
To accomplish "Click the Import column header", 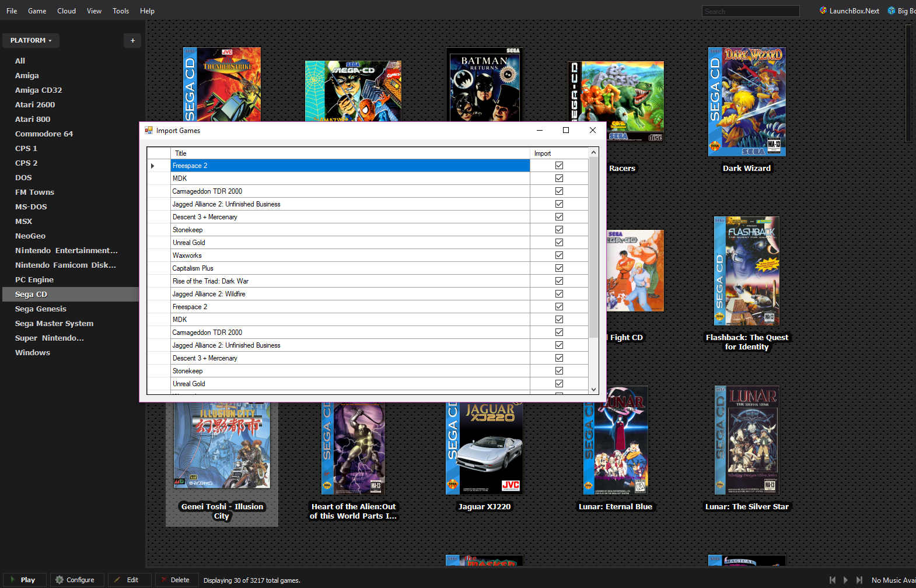I will 559,153.
